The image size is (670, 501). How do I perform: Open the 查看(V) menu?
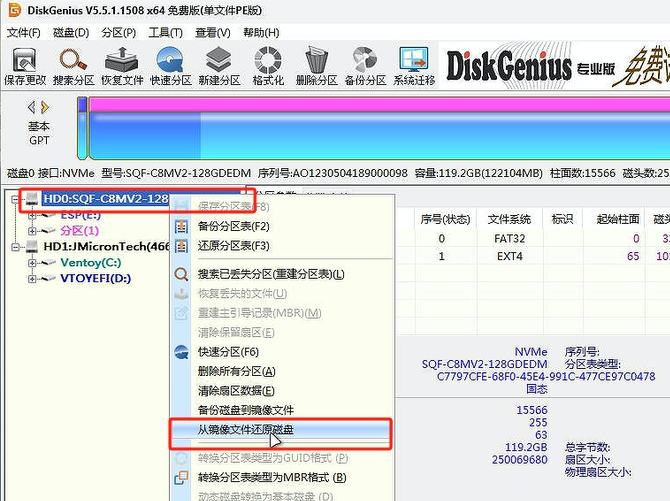(x=213, y=33)
